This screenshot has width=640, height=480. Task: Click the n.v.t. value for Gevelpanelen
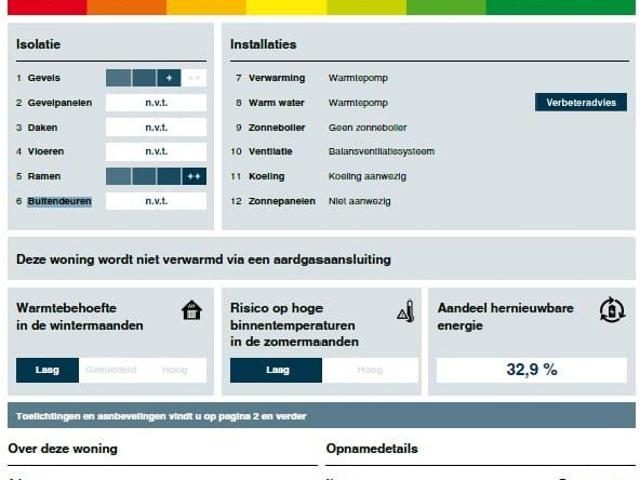(156, 103)
